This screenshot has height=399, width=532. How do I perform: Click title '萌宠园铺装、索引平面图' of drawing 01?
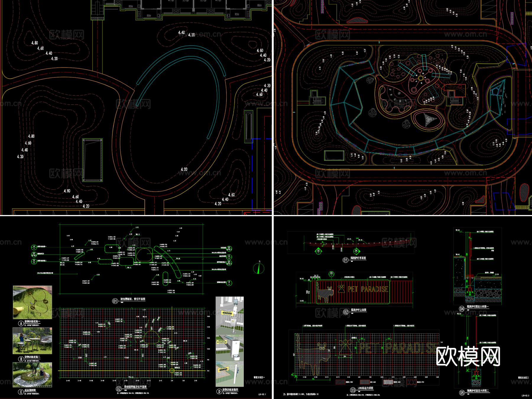(132, 299)
